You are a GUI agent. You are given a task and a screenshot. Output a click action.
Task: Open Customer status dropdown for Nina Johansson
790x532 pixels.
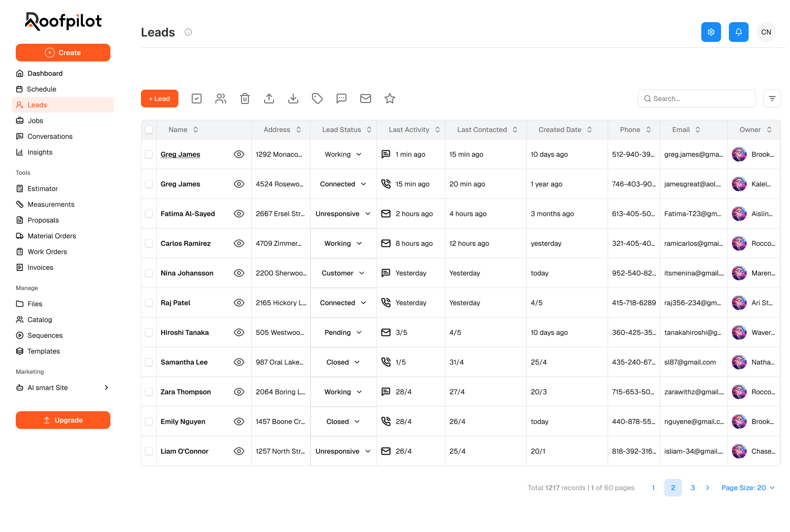point(343,273)
